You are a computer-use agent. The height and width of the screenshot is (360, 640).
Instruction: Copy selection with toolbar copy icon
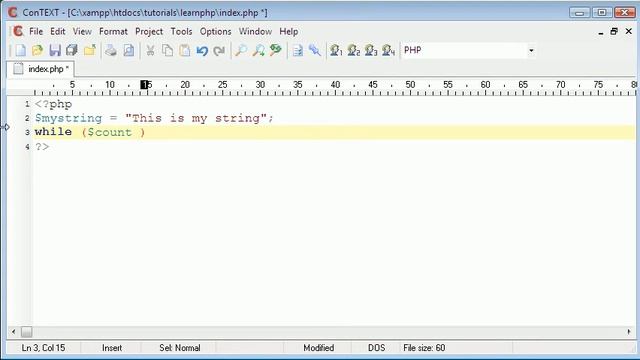[x=167, y=50]
